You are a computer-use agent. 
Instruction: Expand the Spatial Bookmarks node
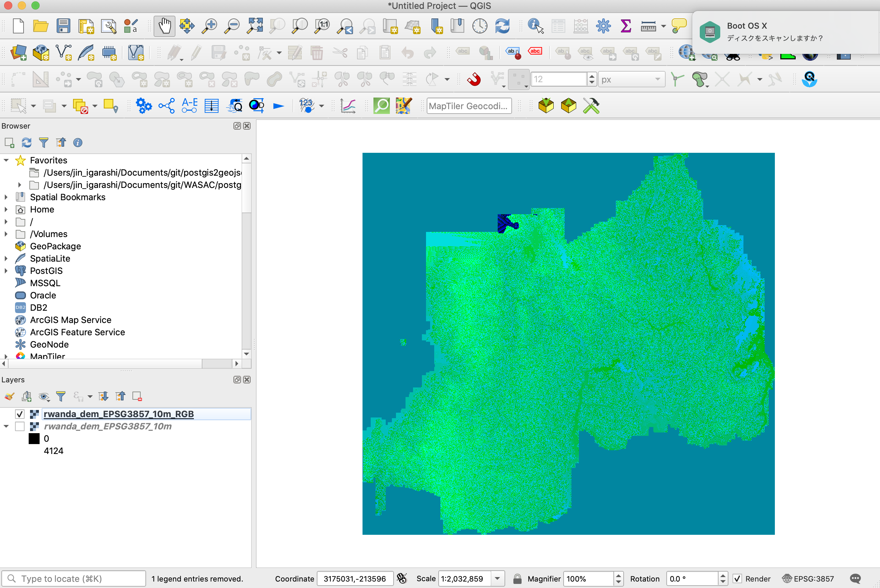pos(6,197)
